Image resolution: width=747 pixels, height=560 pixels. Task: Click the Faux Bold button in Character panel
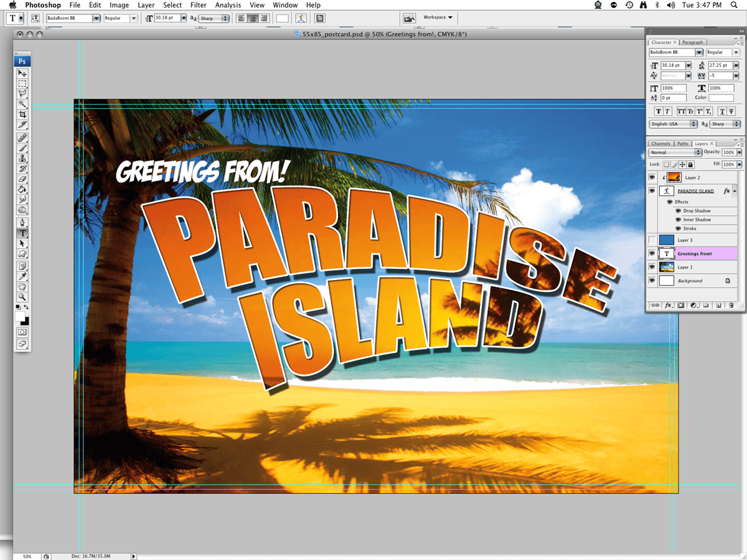tap(657, 111)
